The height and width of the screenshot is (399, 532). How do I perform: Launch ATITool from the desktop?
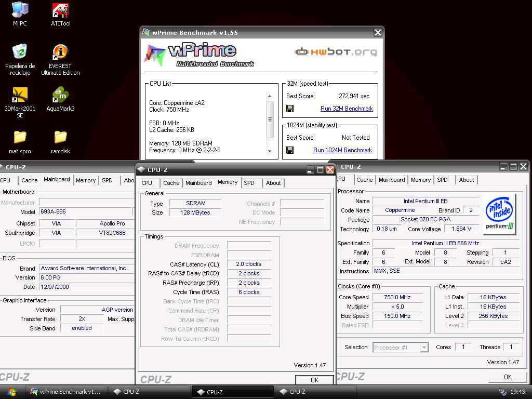coord(60,14)
